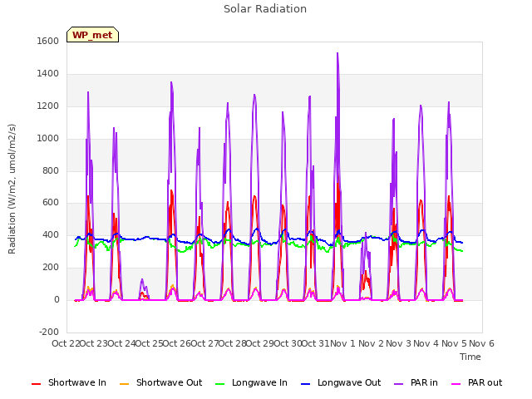Click the tallest PAR in peak near Nov 1

337,54
